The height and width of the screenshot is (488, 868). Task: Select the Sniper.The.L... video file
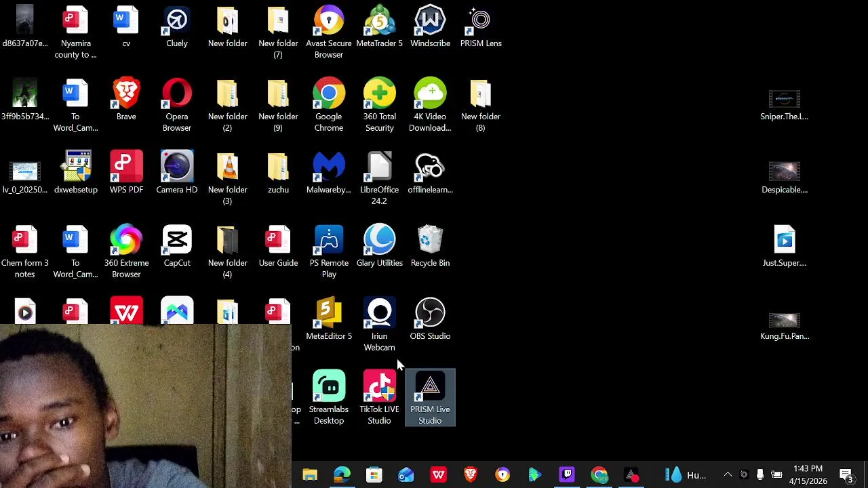click(785, 105)
